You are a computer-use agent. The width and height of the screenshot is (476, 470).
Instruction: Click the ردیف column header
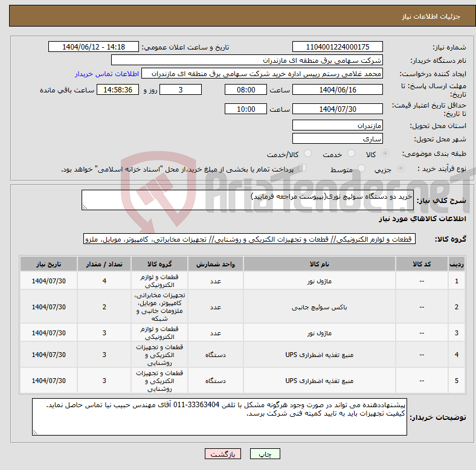[457, 264]
